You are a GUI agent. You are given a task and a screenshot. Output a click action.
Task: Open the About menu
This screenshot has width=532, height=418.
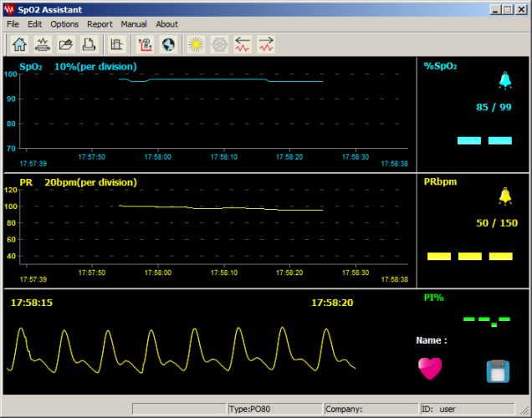(166, 24)
